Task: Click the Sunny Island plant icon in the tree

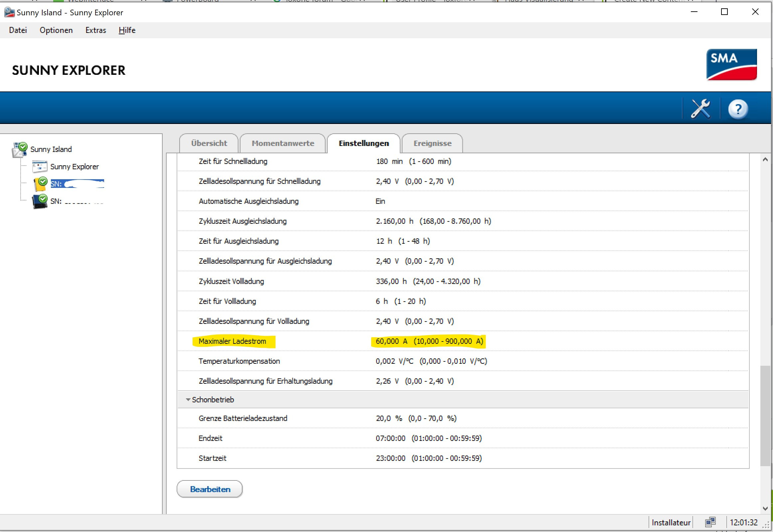Action: (19, 149)
